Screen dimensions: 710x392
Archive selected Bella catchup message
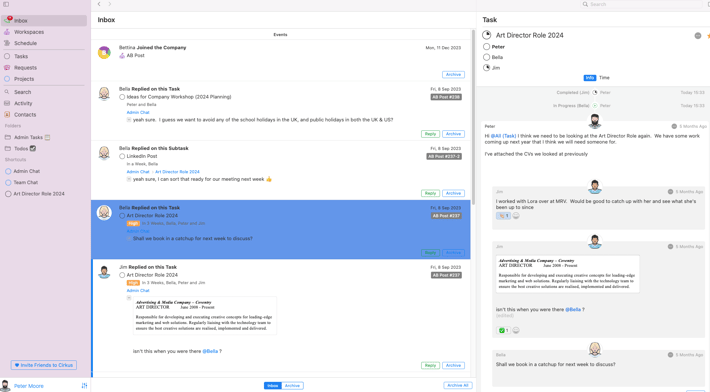coord(453,253)
